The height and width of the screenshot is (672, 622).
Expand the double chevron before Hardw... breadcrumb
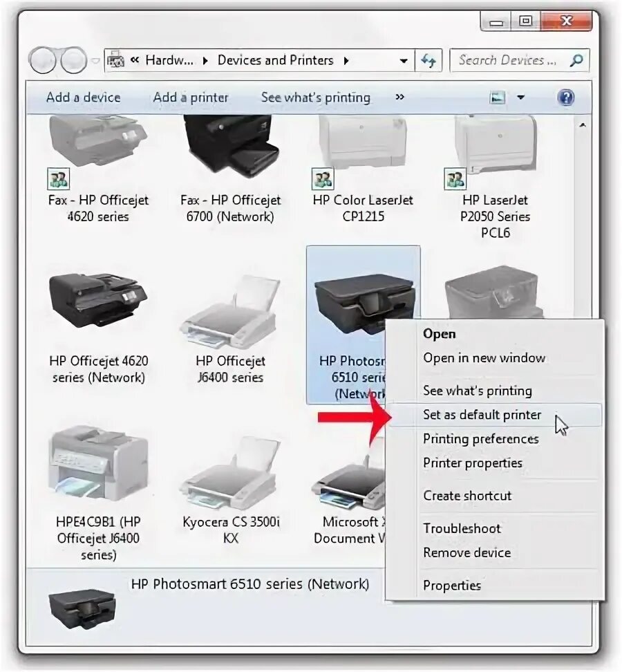pyautogui.click(x=135, y=60)
